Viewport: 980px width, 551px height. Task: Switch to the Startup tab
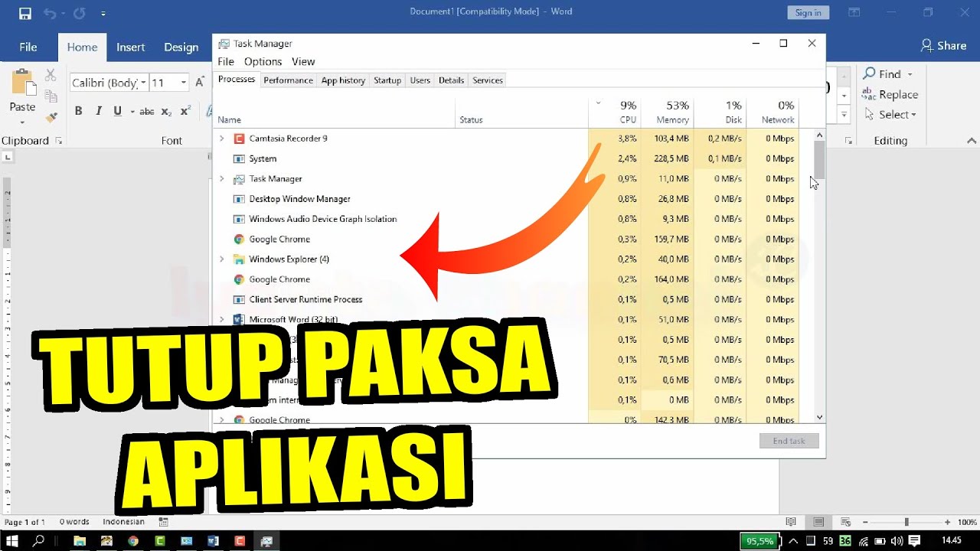387,80
